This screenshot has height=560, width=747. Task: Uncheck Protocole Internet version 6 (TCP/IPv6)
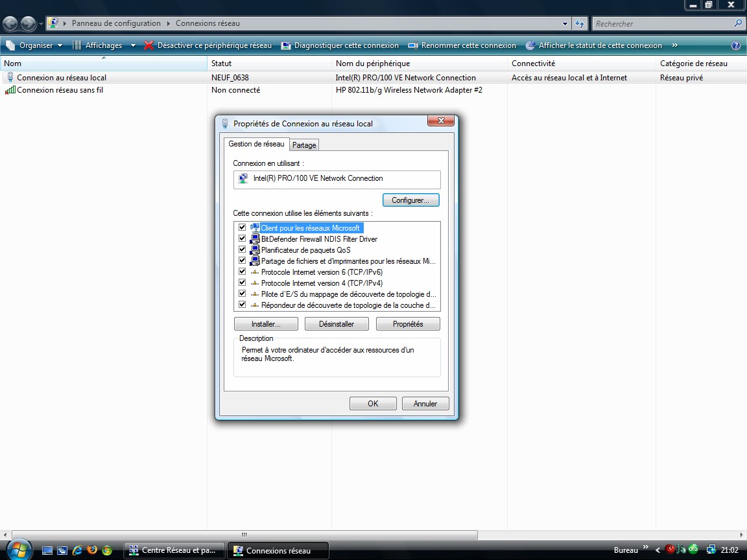pos(242,272)
